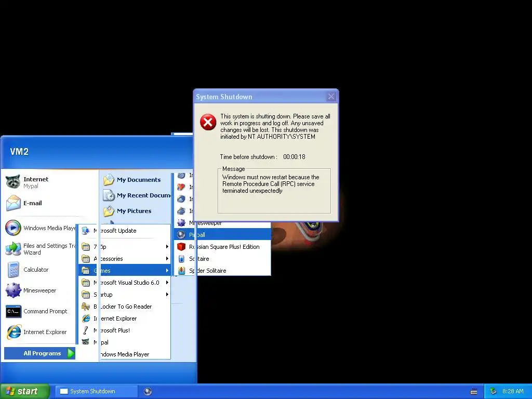The image size is (532, 399).
Task: Choose Spider Solitaire menu entry
Action: tap(222, 270)
